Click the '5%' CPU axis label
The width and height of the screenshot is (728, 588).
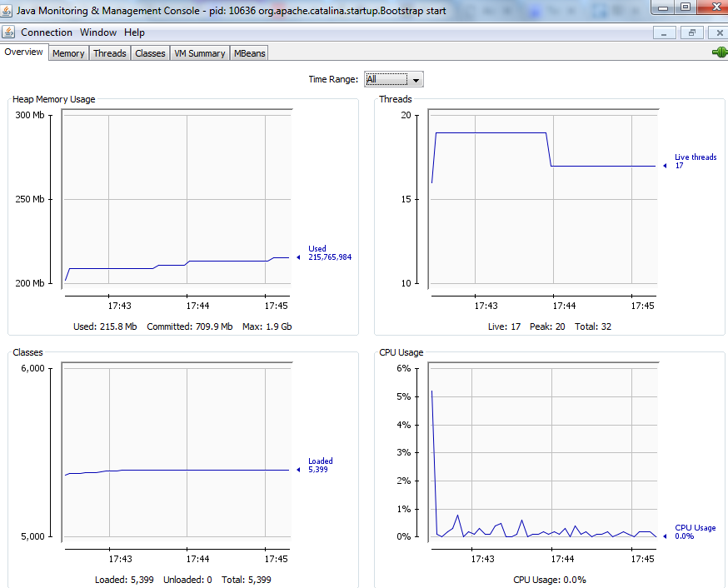pyautogui.click(x=404, y=396)
